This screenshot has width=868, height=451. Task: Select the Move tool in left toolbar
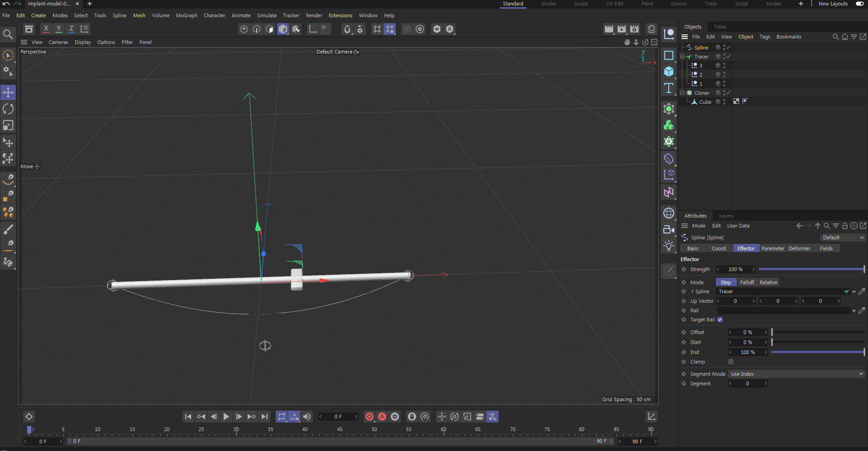point(8,92)
